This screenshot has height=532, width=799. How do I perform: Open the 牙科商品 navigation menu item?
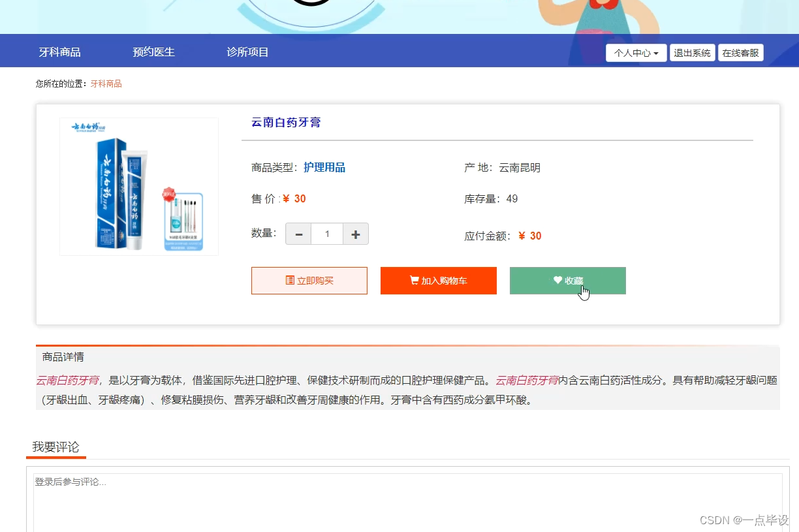click(x=59, y=52)
